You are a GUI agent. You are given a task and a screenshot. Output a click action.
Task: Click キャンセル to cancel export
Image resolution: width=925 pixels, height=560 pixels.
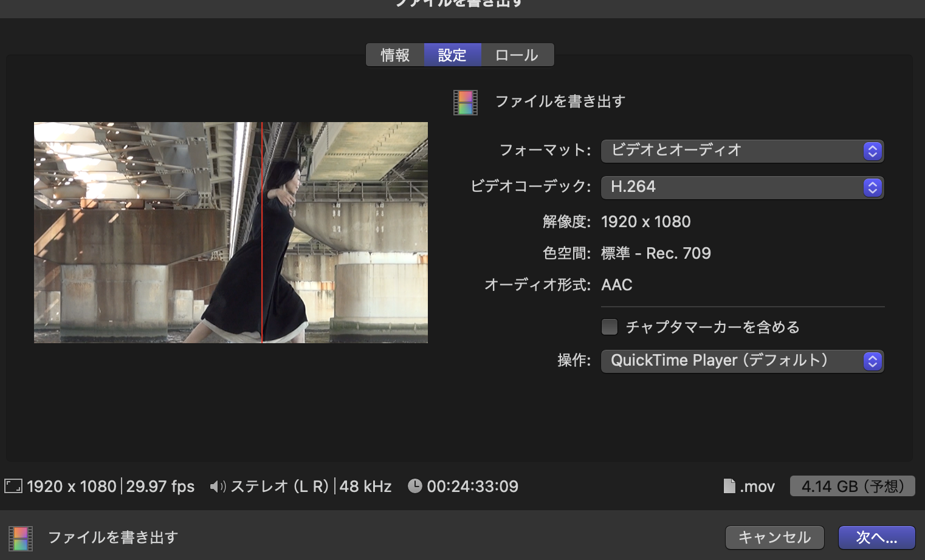[x=775, y=538]
